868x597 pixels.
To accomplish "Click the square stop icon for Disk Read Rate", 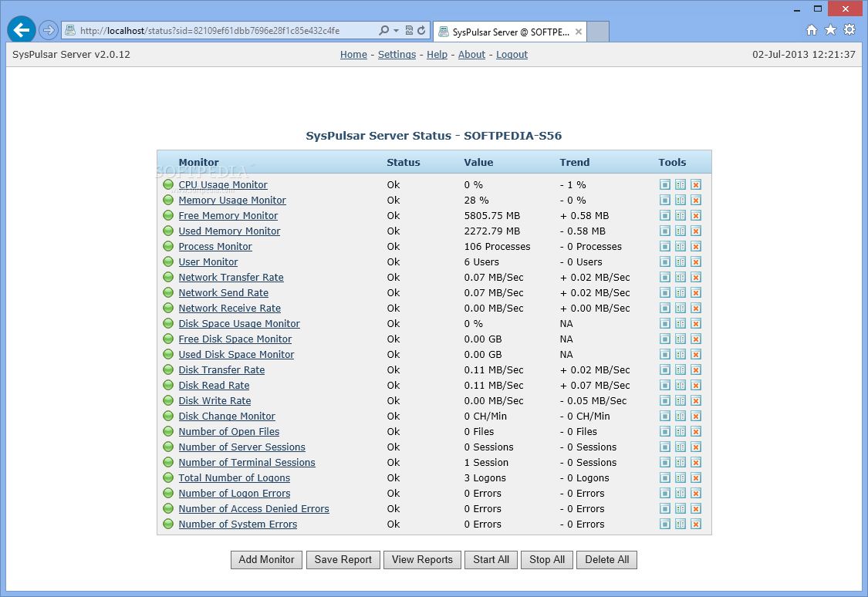I will point(665,385).
